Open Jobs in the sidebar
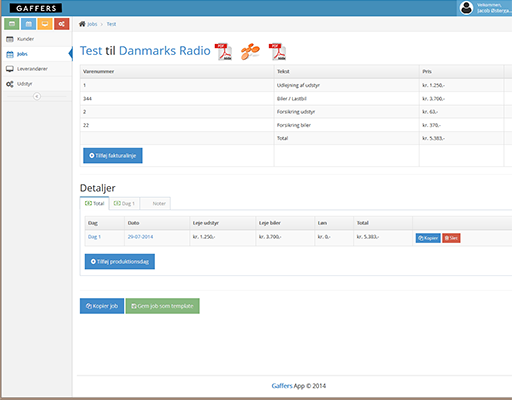Image resolution: width=512 pixels, height=400 pixels. [37, 54]
